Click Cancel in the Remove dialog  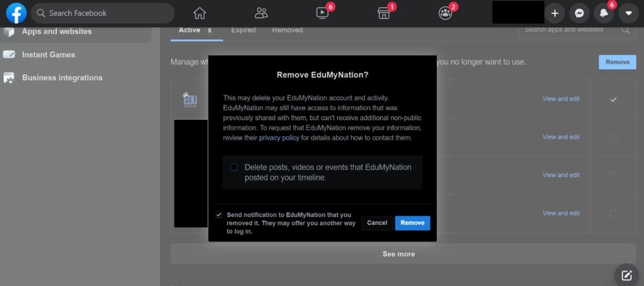click(377, 223)
